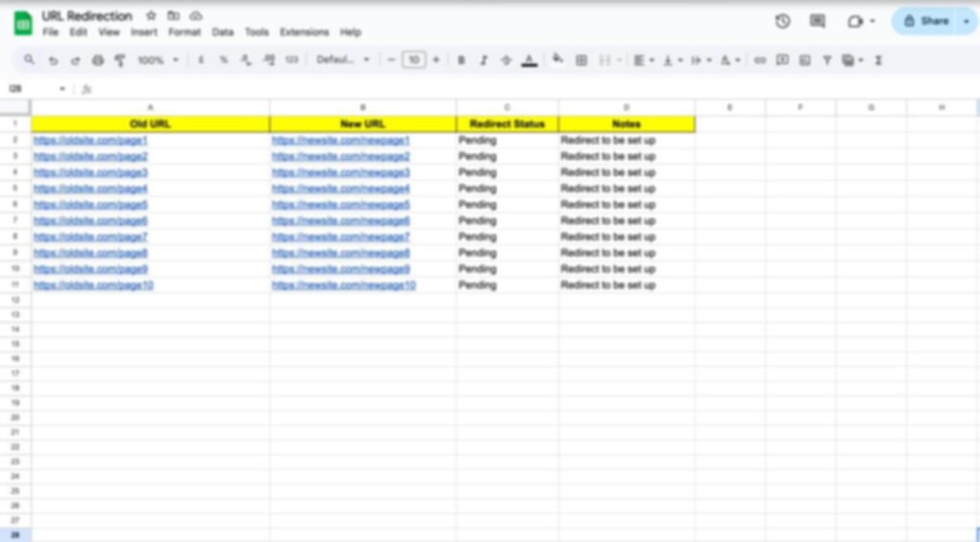Click the font size field

[413, 60]
